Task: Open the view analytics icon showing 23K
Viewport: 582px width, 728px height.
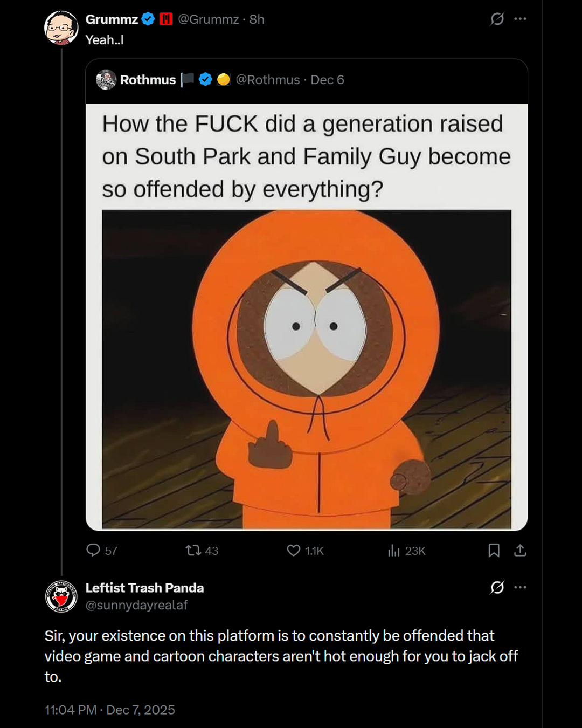Action: (x=394, y=550)
